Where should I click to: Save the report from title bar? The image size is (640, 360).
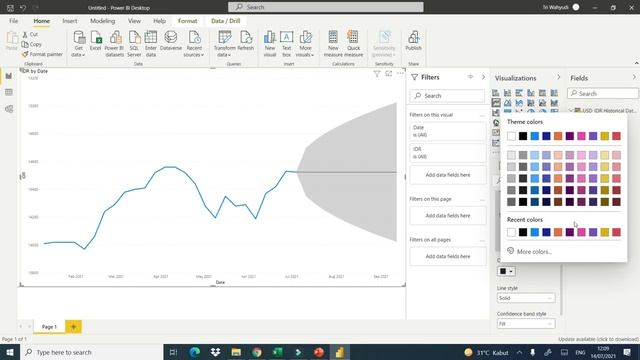[10, 7]
